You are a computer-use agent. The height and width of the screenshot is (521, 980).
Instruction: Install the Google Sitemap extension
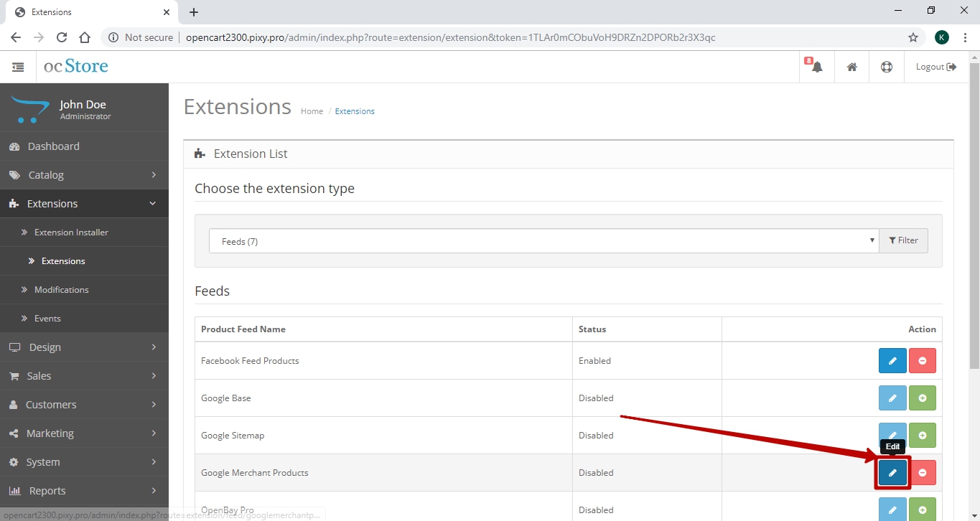click(923, 436)
